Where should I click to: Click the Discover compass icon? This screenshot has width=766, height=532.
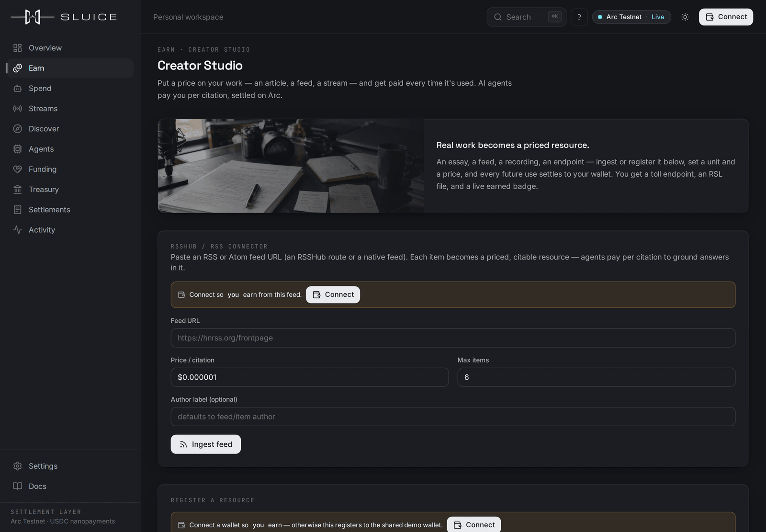coord(18,129)
